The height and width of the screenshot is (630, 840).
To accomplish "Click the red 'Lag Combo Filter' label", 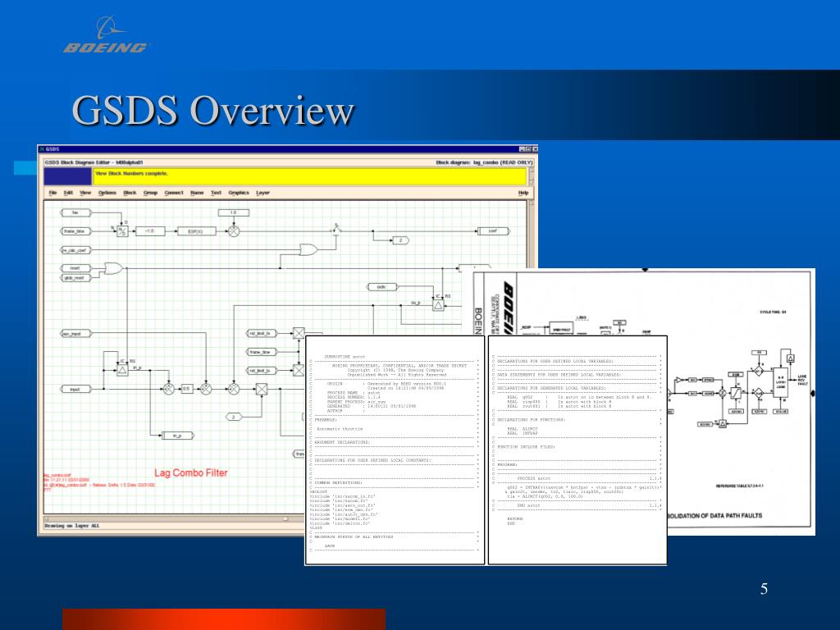I will 191,473.
